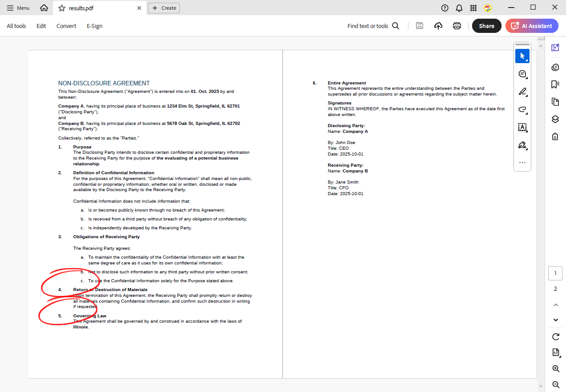This screenshot has height=392, width=566.
Task: Go to previous page chevron
Action: [555, 305]
